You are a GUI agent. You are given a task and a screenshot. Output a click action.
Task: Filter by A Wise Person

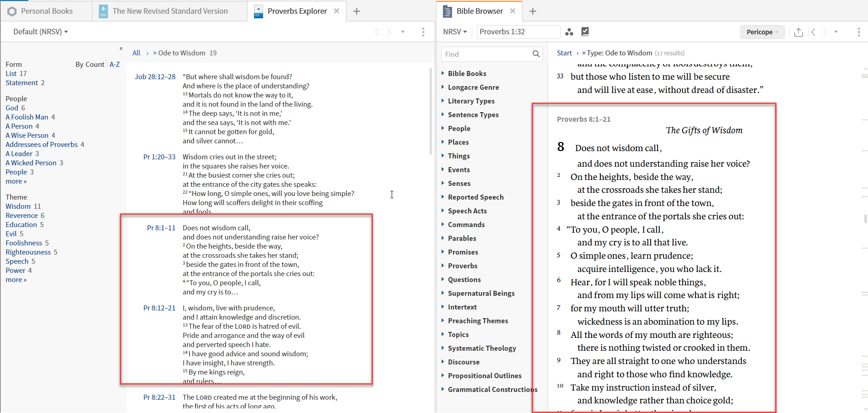click(27, 136)
